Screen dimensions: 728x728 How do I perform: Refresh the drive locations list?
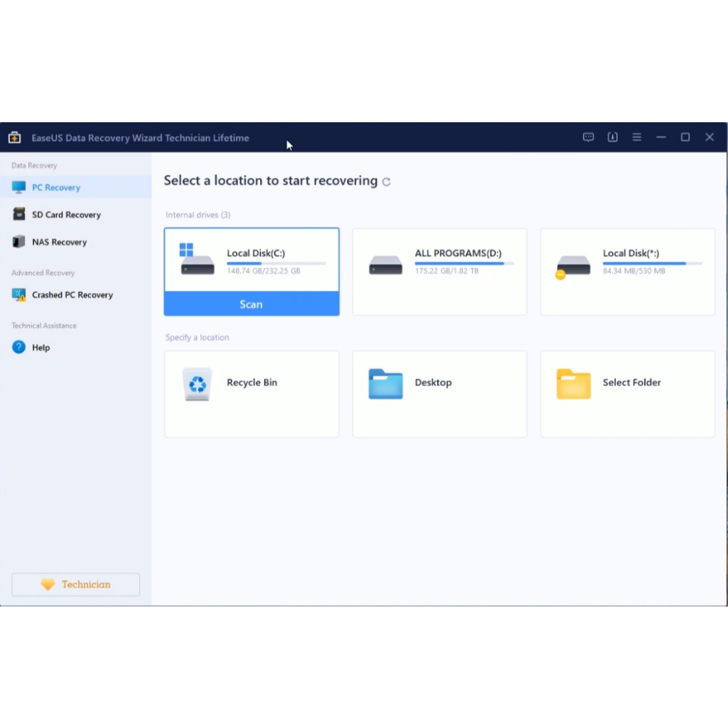[386, 182]
